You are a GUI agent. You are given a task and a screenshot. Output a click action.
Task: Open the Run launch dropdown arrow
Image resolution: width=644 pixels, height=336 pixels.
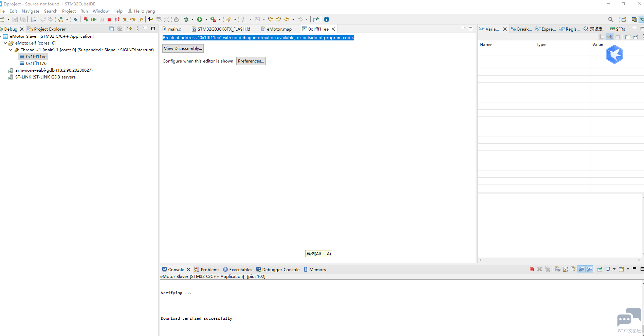(x=206, y=19)
